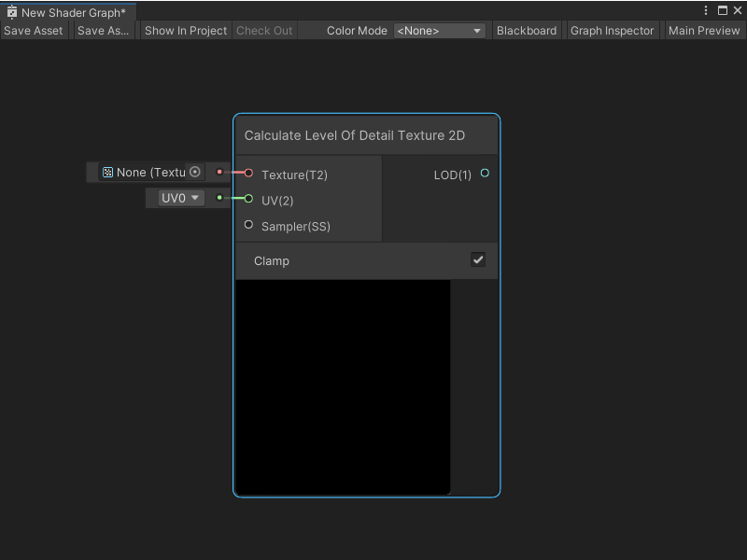Click Save Asset in the toolbar

(x=34, y=30)
